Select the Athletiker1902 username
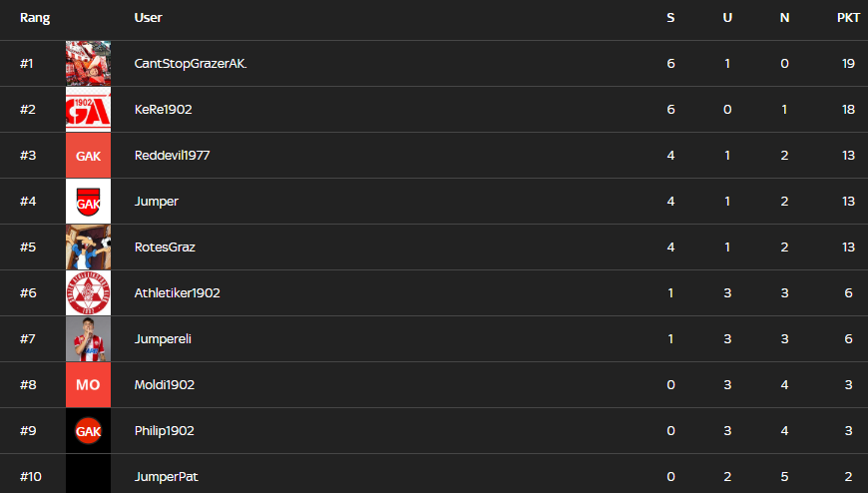The height and width of the screenshot is (493, 868). pos(177,293)
